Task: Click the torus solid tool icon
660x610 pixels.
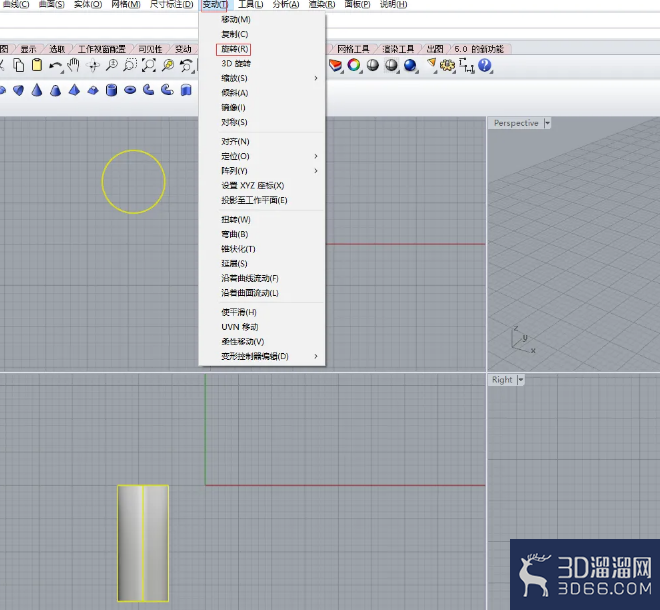Action: [130, 90]
